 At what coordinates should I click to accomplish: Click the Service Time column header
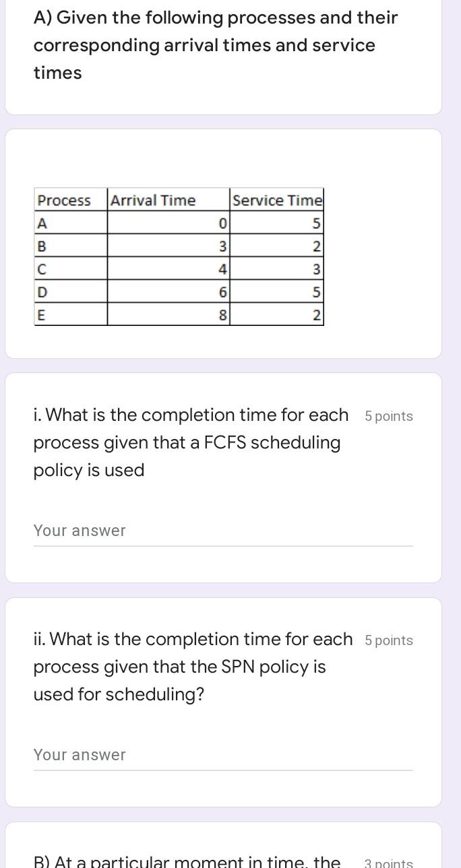point(276,200)
